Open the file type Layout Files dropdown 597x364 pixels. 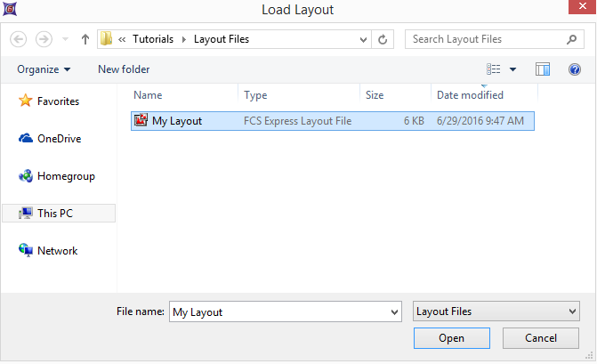click(496, 311)
